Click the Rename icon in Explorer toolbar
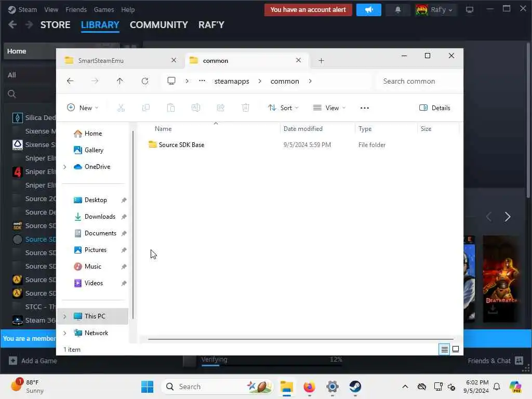Screen dimensions: 532x399 click(196, 108)
